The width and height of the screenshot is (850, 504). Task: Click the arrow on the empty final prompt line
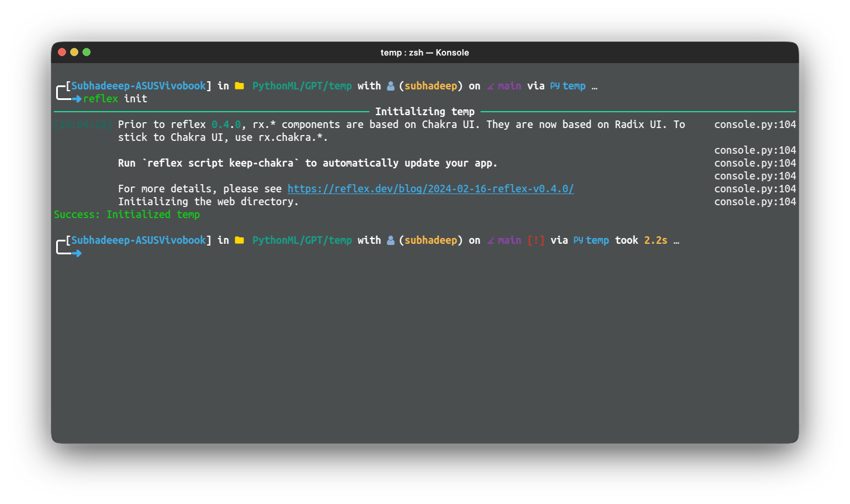[x=77, y=253]
